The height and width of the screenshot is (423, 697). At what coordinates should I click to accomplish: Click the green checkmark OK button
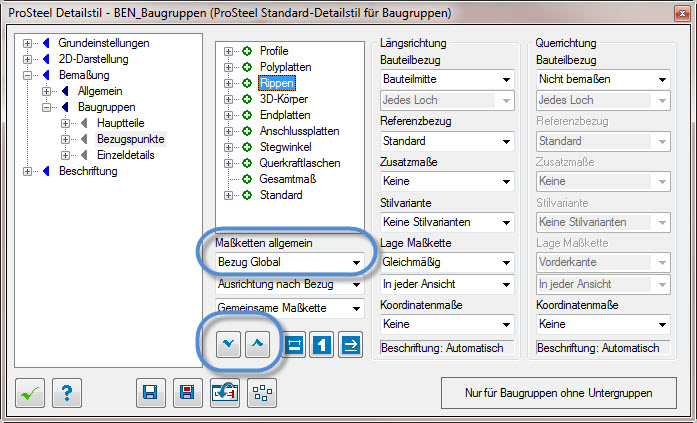click(30, 393)
